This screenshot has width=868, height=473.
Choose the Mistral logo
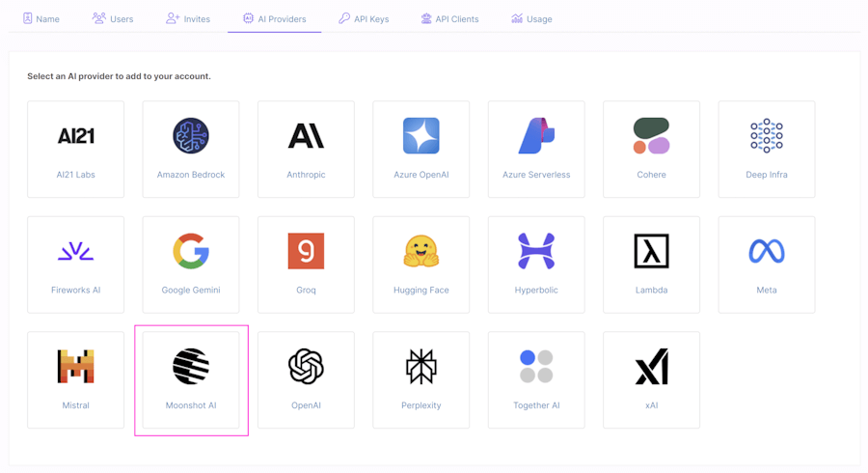click(76, 366)
